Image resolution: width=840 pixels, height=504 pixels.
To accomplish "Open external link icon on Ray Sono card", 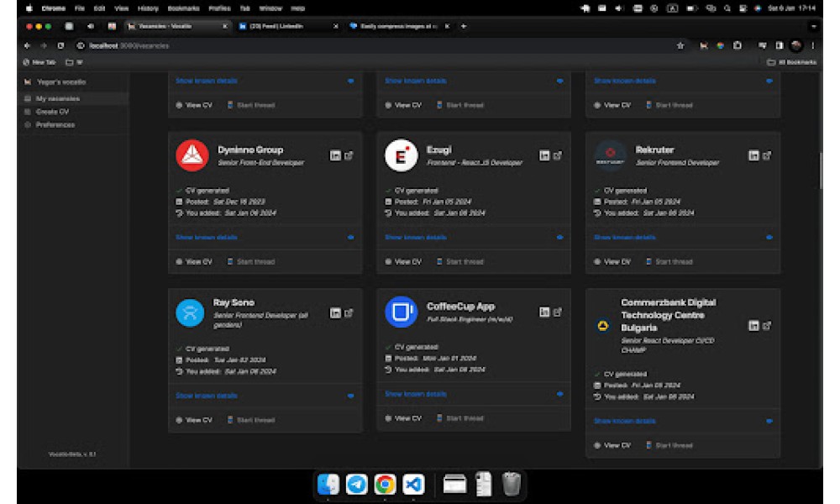I will (349, 313).
